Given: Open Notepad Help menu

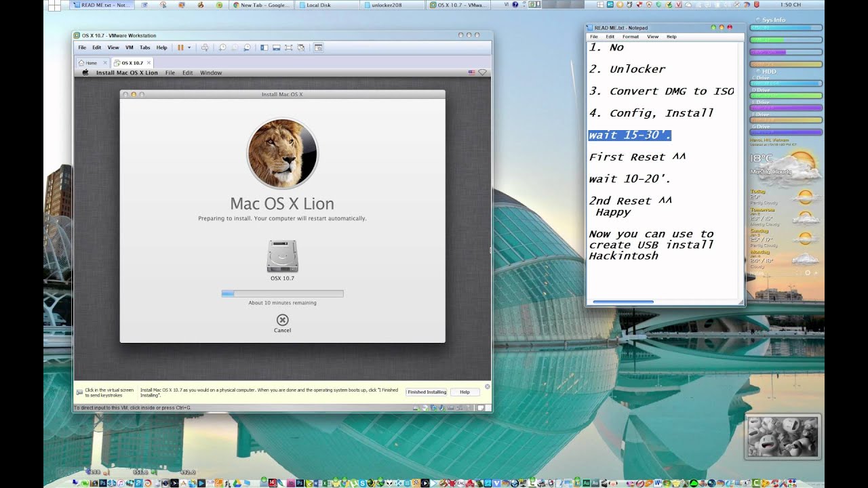Looking at the screenshot, I should pyautogui.click(x=671, y=37).
